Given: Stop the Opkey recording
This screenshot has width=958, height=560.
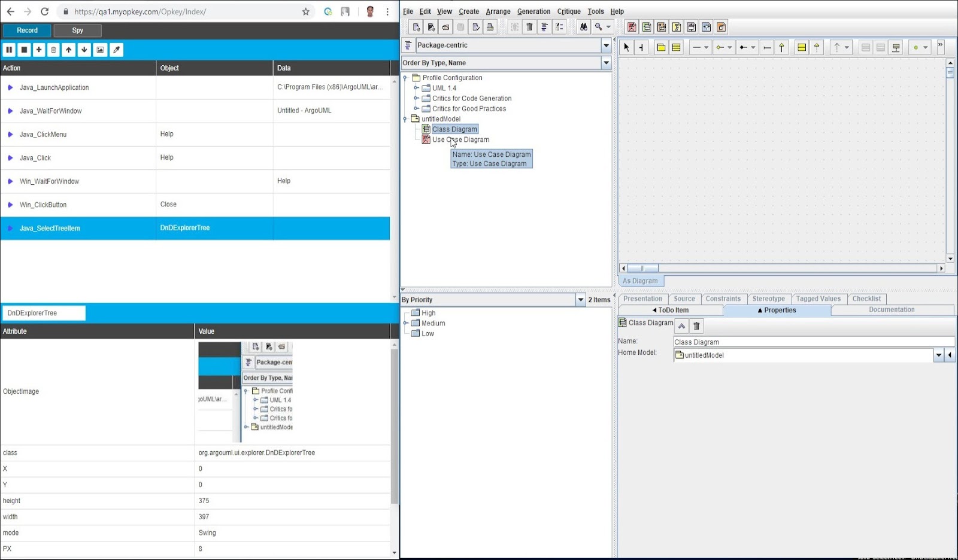Looking at the screenshot, I should [24, 50].
